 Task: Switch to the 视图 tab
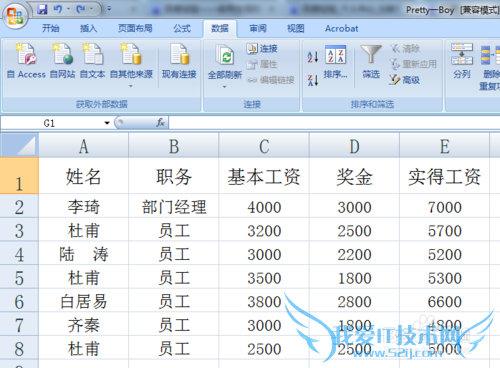click(x=296, y=28)
